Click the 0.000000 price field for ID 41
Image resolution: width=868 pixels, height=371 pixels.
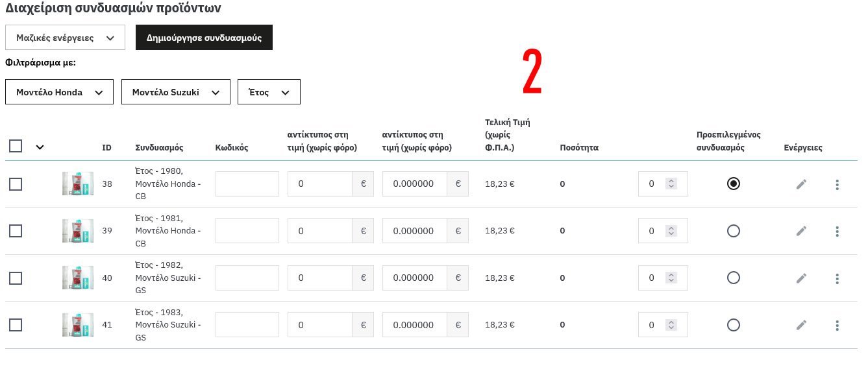415,325
